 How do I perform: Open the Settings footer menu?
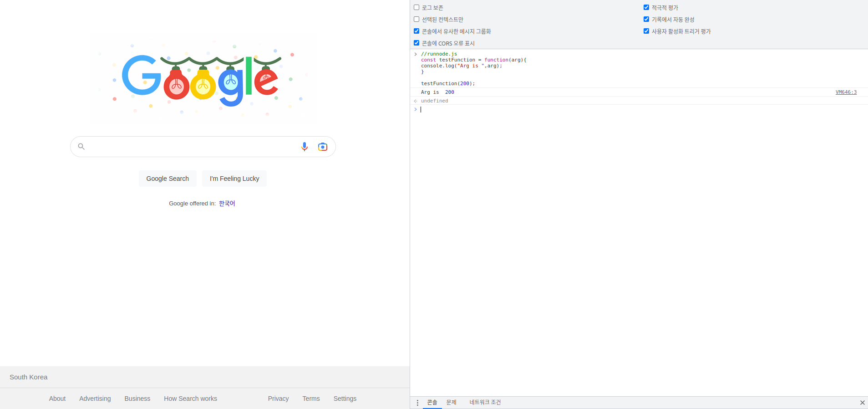[x=345, y=399]
